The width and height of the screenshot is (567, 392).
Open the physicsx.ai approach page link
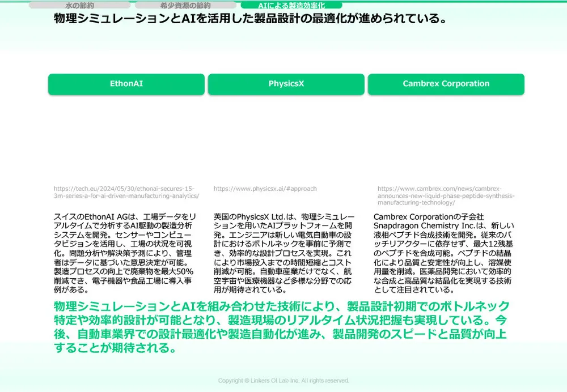click(265, 189)
